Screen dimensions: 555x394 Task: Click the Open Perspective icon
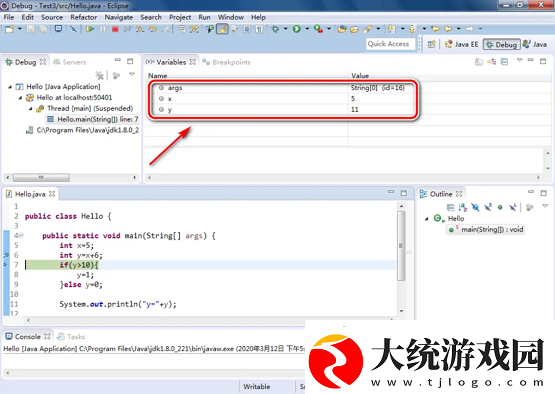click(x=431, y=44)
